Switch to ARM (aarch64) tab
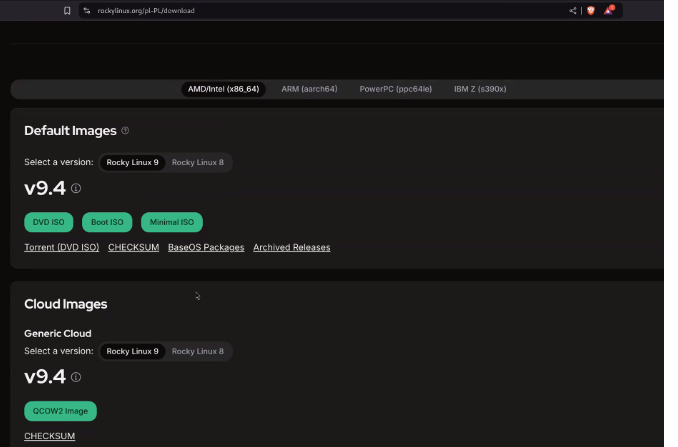 point(309,89)
